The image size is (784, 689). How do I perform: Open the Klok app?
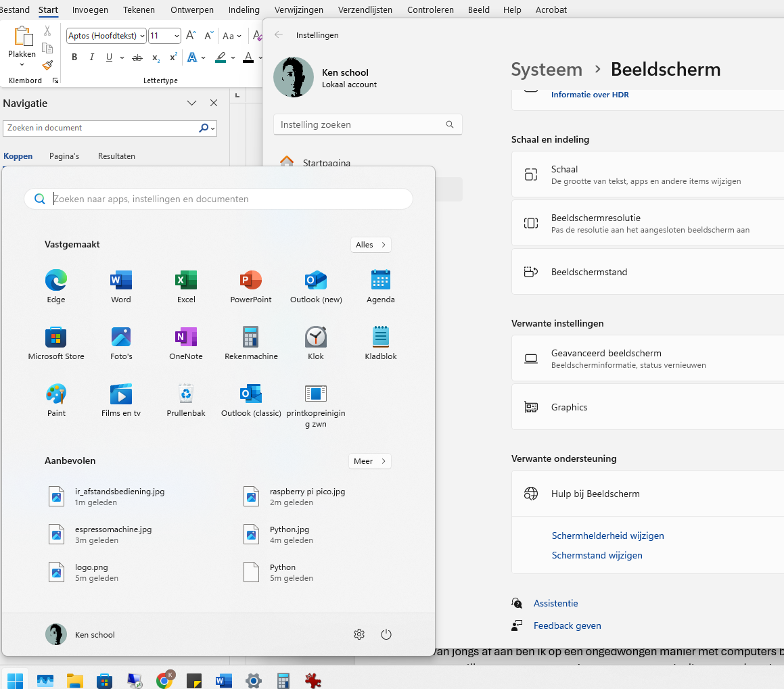pos(315,343)
